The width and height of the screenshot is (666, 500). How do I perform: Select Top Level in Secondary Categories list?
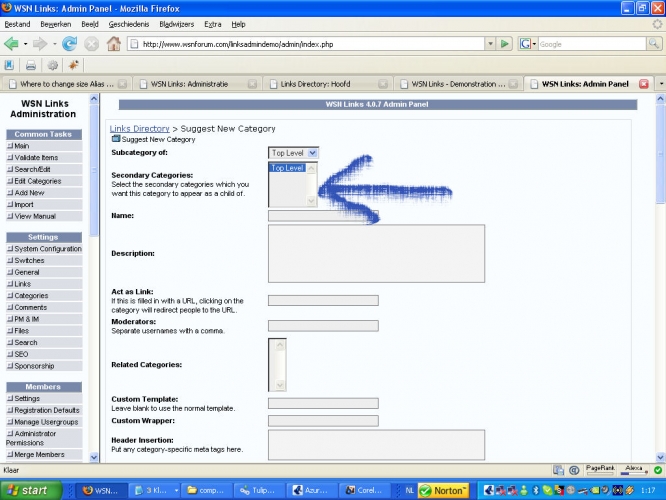pyautogui.click(x=288, y=168)
